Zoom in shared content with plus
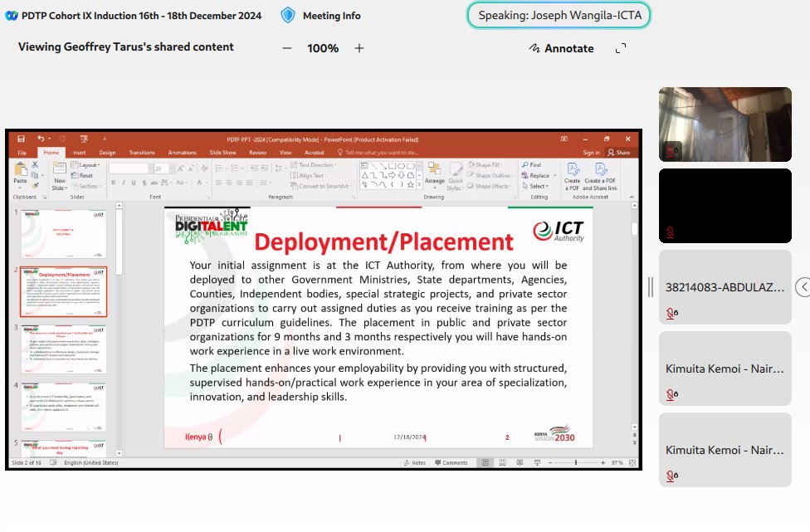The height and width of the screenshot is (532, 810). click(359, 48)
